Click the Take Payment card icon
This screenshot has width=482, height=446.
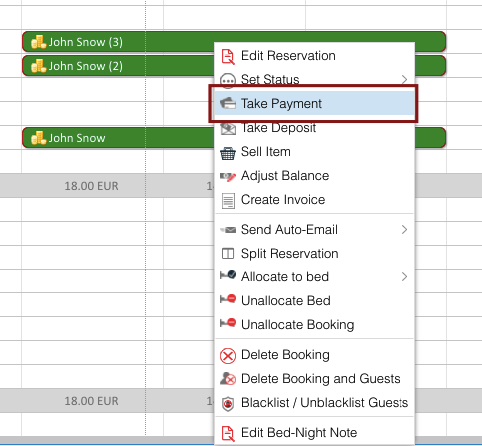click(228, 103)
